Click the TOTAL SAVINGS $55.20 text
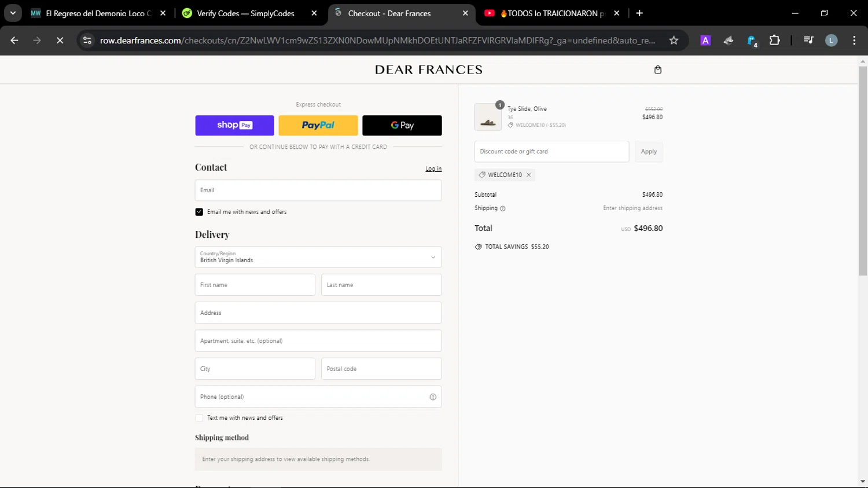 tap(517, 247)
